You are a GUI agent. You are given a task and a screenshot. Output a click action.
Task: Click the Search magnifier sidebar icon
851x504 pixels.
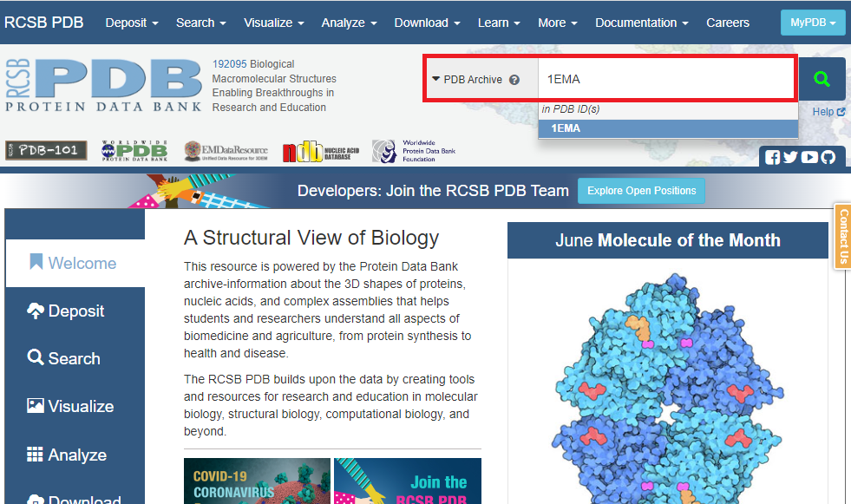pyautogui.click(x=36, y=357)
